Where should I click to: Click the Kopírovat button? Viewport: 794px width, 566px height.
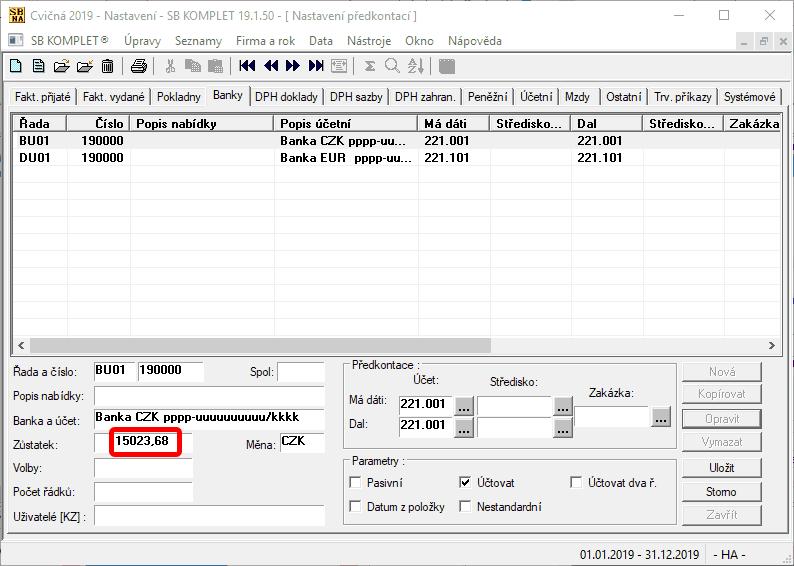(x=722, y=394)
